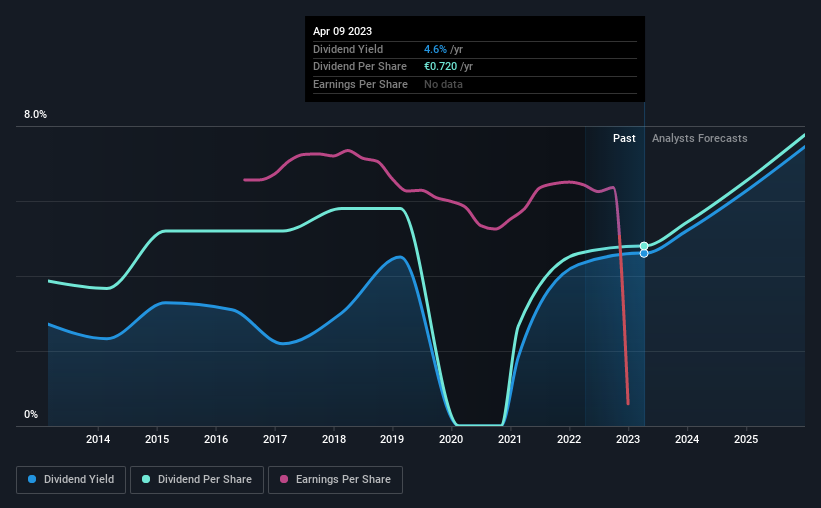Image resolution: width=821 pixels, height=508 pixels.
Task: Toggle the Earnings Per Share legend button
Action: pos(335,480)
